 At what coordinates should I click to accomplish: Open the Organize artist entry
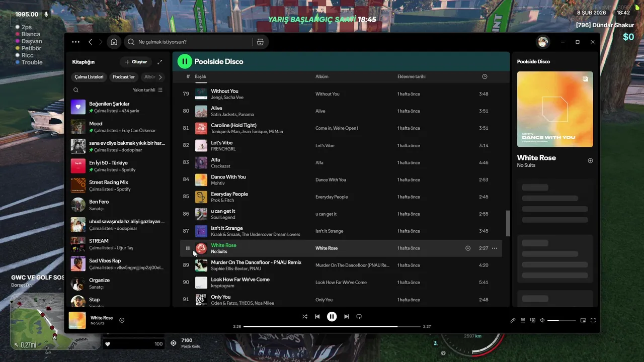click(x=118, y=283)
